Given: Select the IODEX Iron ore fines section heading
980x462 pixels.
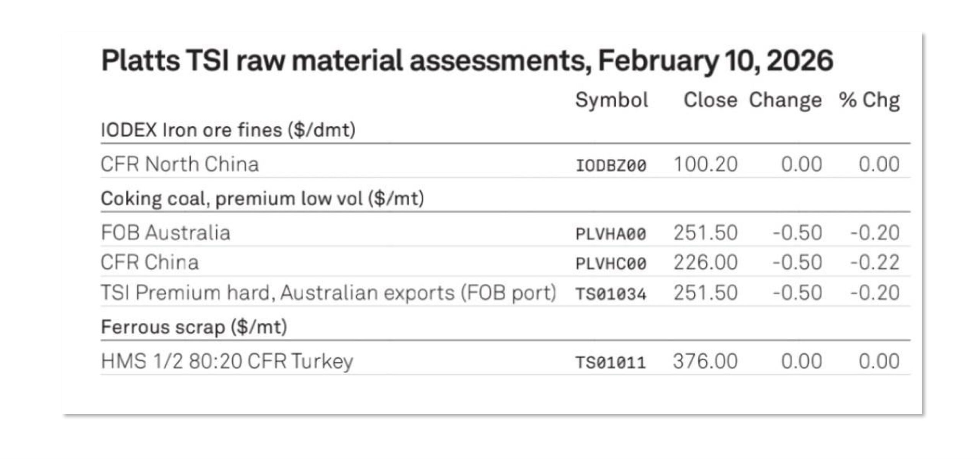Looking at the screenshot, I should pos(228,130).
